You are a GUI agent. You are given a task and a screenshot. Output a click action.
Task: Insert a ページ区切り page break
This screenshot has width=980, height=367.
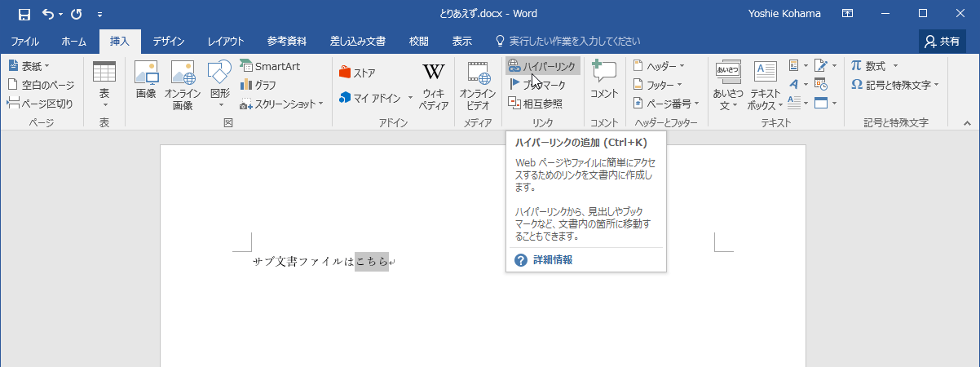(x=40, y=104)
